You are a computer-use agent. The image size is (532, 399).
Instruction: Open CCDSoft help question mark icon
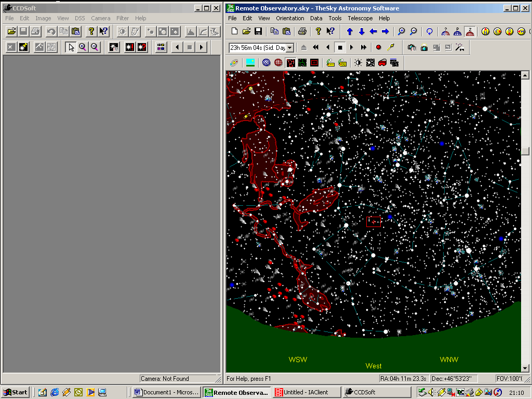pos(91,32)
